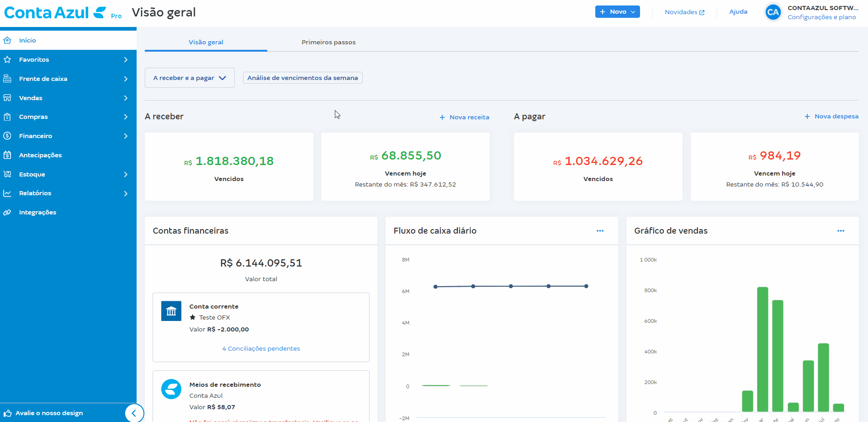The height and width of the screenshot is (422, 868).
Task: Open Antecipações in the sidebar menu
Action: point(68,155)
